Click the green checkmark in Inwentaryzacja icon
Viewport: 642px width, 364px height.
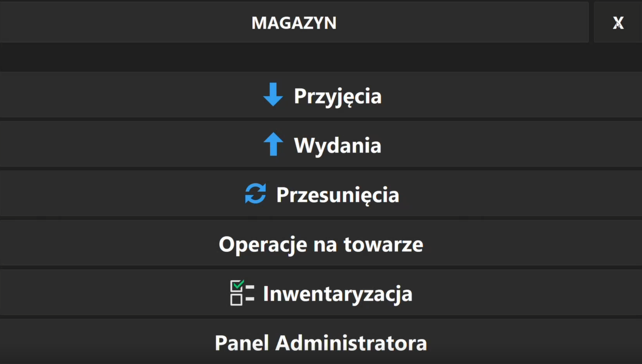point(238,284)
